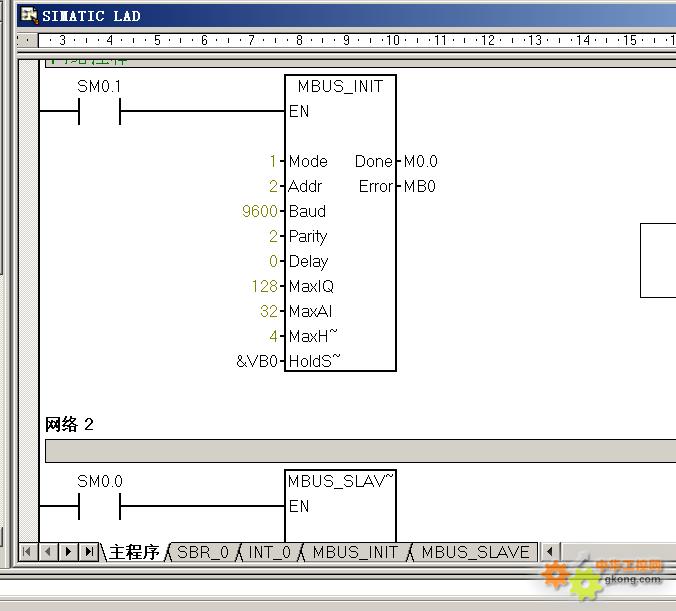Screen dimensions: 676x611
Task: Select the MaxAI value 32
Action: pyautogui.click(x=269, y=311)
